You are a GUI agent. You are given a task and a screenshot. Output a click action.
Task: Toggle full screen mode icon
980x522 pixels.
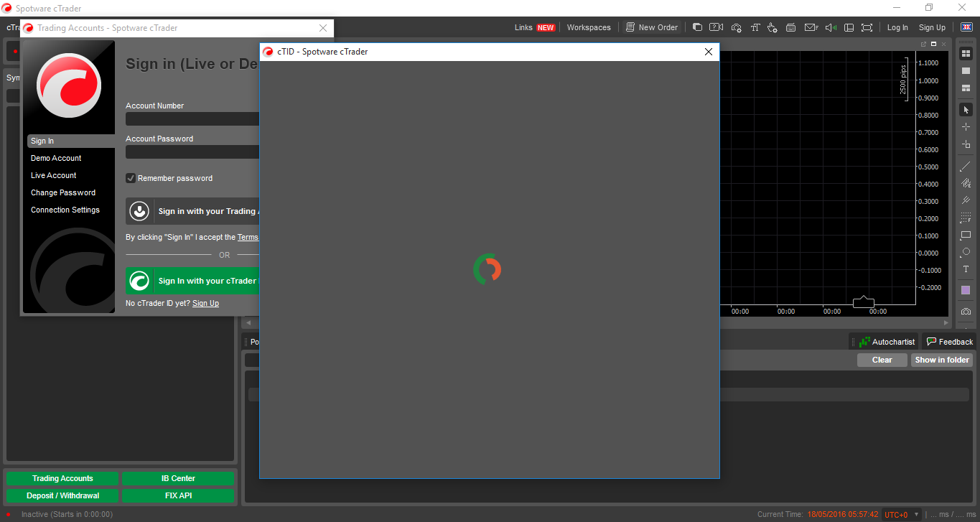pos(867,27)
